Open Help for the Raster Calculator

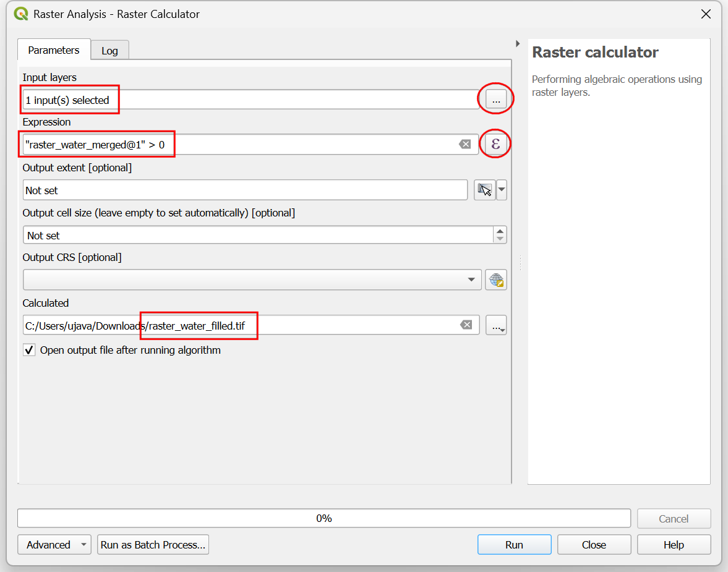coord(674,545)
